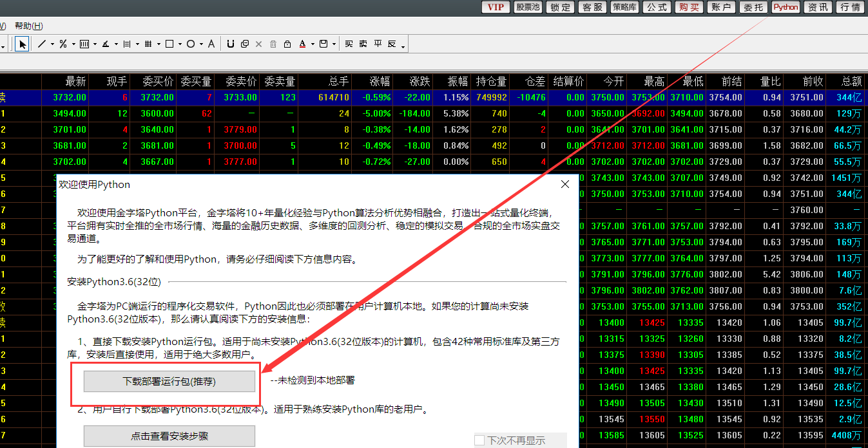The width and height of the screenshot is (868, 448).
Task: Click the copy drawing objects icon
Action: coord(245,44)
